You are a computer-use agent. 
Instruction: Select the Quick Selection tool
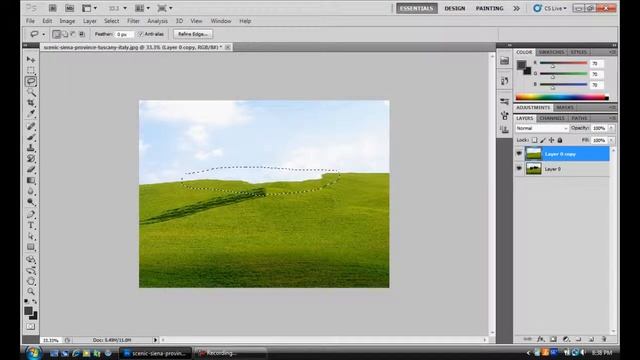[31, 92]
